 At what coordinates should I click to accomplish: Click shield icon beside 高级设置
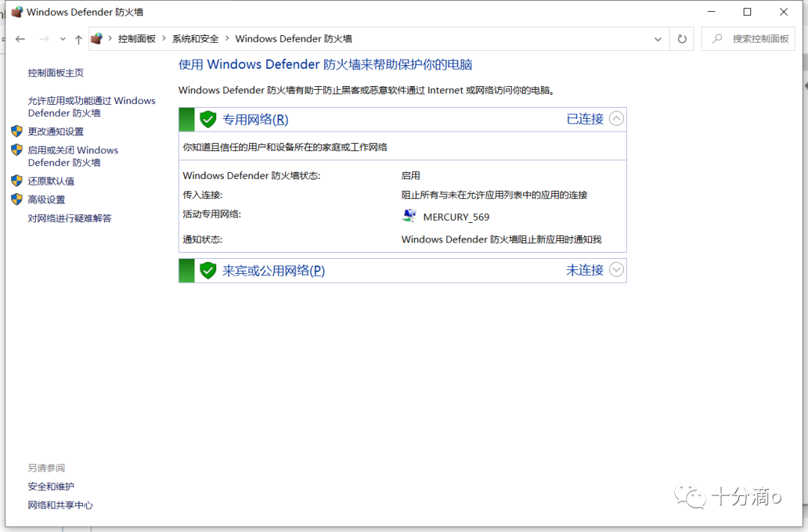tap(17, 200)
